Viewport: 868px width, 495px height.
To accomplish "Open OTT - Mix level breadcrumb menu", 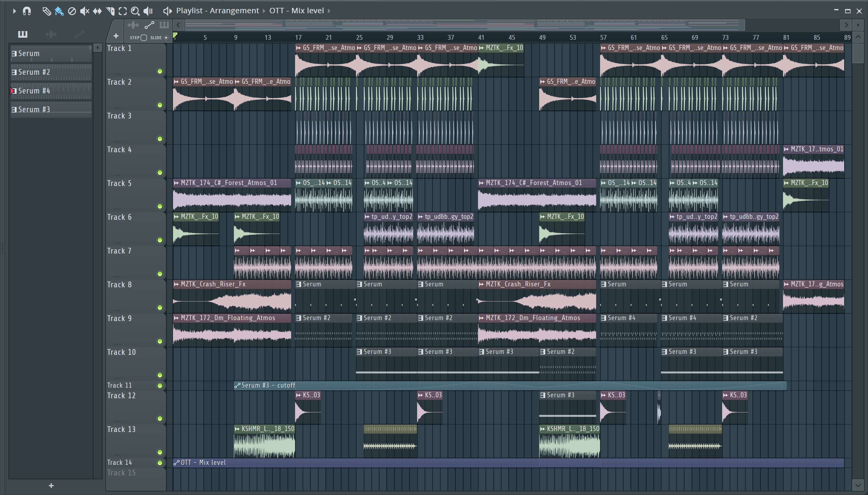I will [x=296, y=11].
